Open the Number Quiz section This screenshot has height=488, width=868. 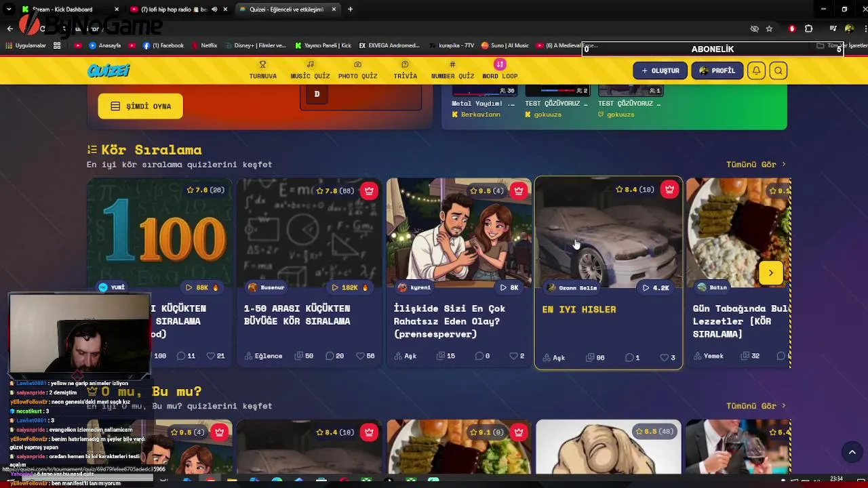(452, 70)
